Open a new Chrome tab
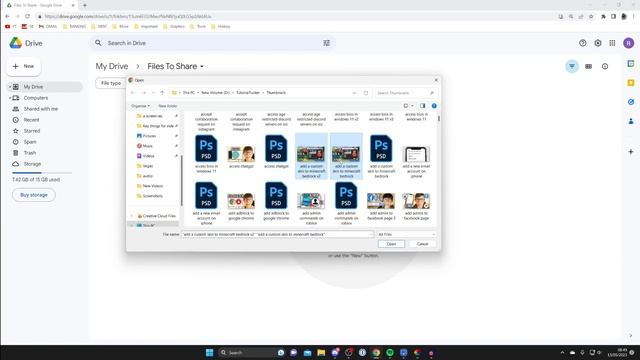The image size is (640, 360). 85,5
